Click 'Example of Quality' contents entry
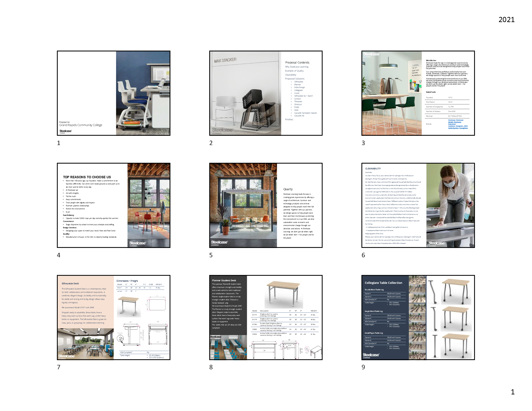This screenshot has width=532, height=411. coord(294,71)
